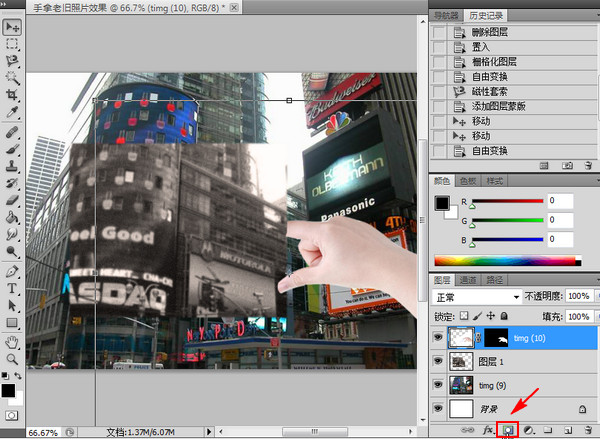600x439 pixels.
Task: Reset default foreground and background colors
Action: tap(5, 375)
